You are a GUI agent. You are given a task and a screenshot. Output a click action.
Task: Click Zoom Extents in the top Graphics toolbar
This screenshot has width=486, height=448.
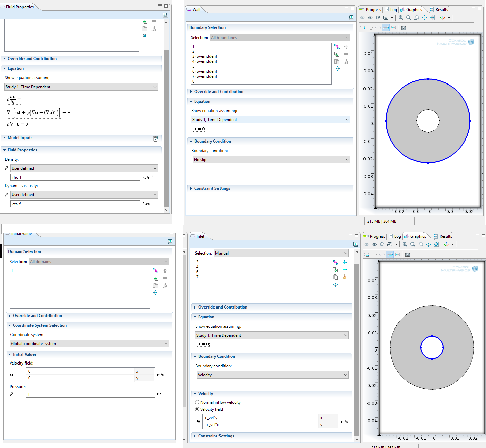click(432, 18)
